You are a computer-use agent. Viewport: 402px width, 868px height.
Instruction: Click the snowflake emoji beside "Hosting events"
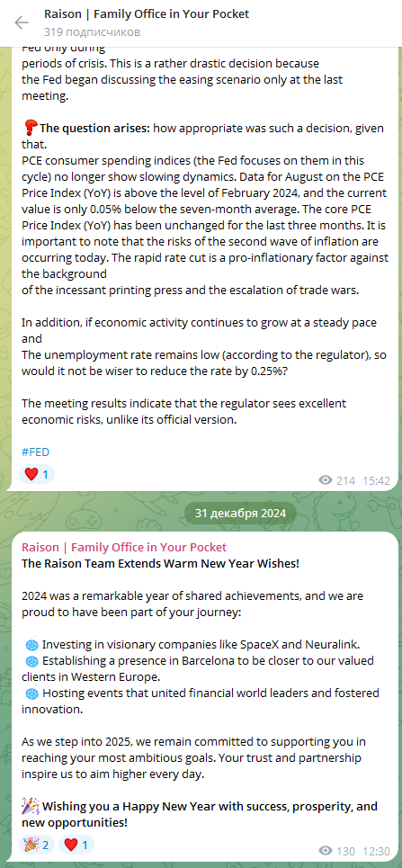32,694
